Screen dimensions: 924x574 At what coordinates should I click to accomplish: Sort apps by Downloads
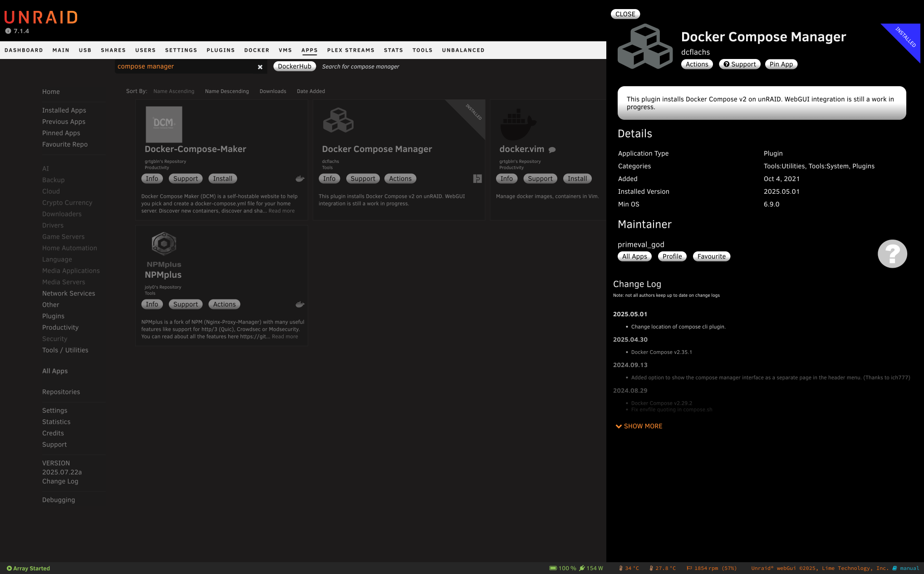click(x=273, y=91)
